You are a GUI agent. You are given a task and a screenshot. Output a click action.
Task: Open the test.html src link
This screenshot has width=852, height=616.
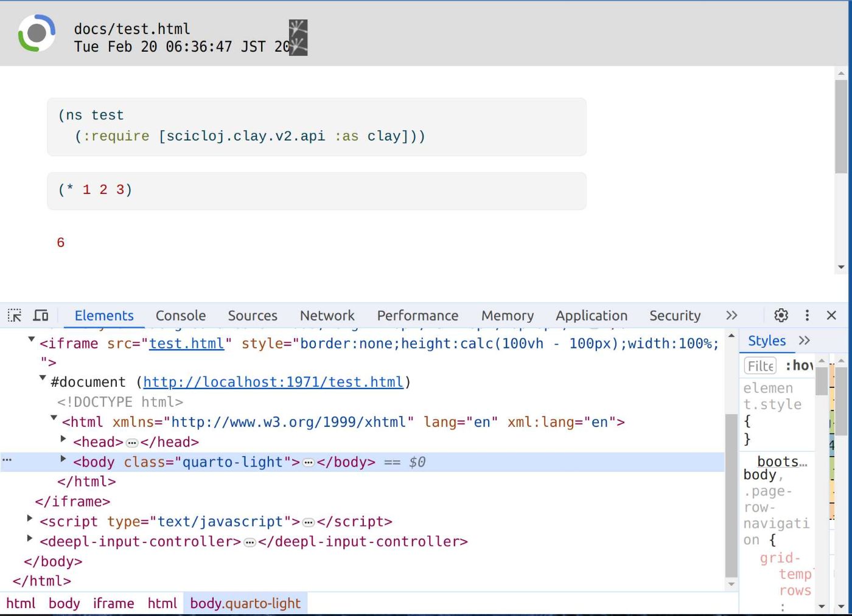pyautogui.click(x=187, y=344)
